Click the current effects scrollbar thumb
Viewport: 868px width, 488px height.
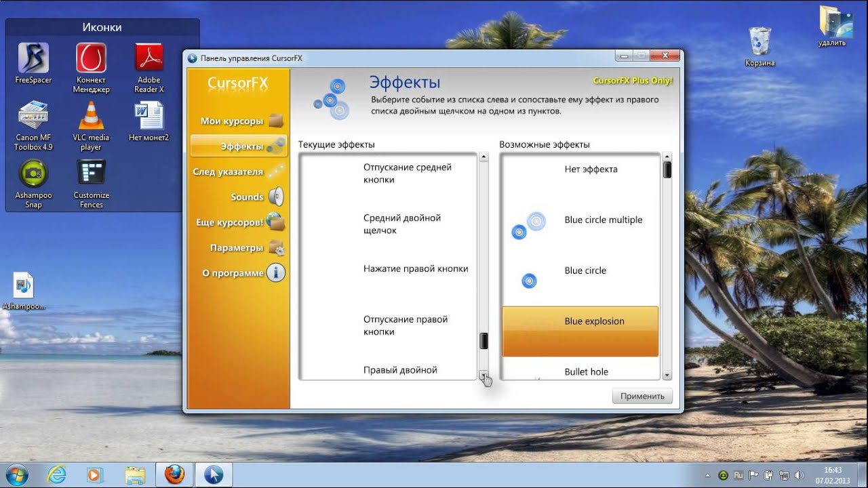(484, 341)
